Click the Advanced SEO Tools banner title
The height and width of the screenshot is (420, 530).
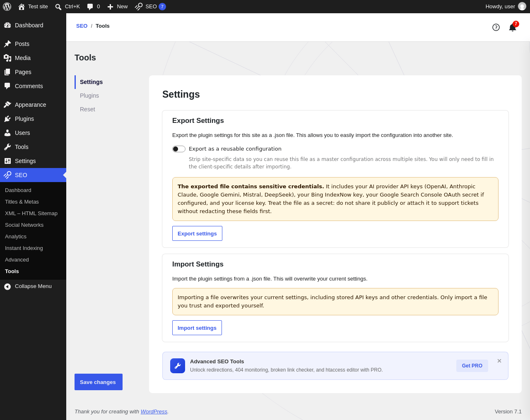click(x=217, y=362)
